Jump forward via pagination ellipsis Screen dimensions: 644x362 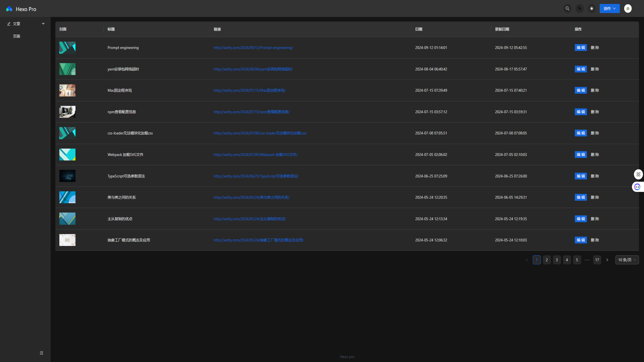587,260
